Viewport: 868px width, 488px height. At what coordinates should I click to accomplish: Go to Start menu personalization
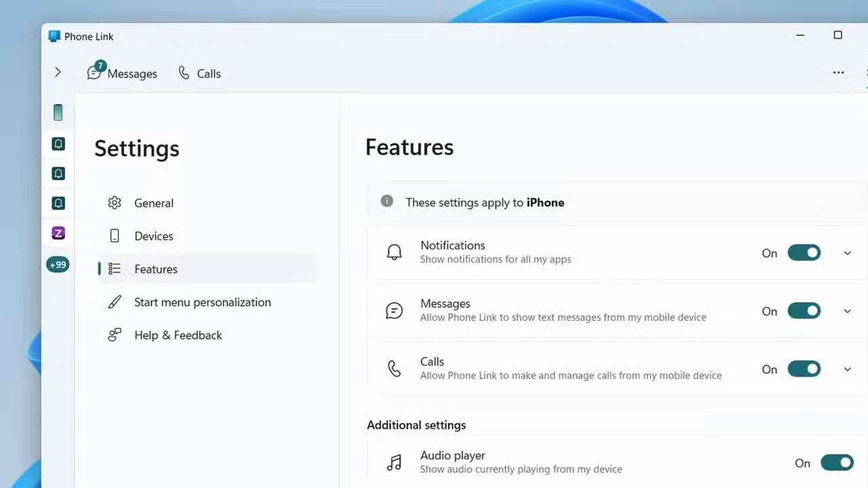202,302
